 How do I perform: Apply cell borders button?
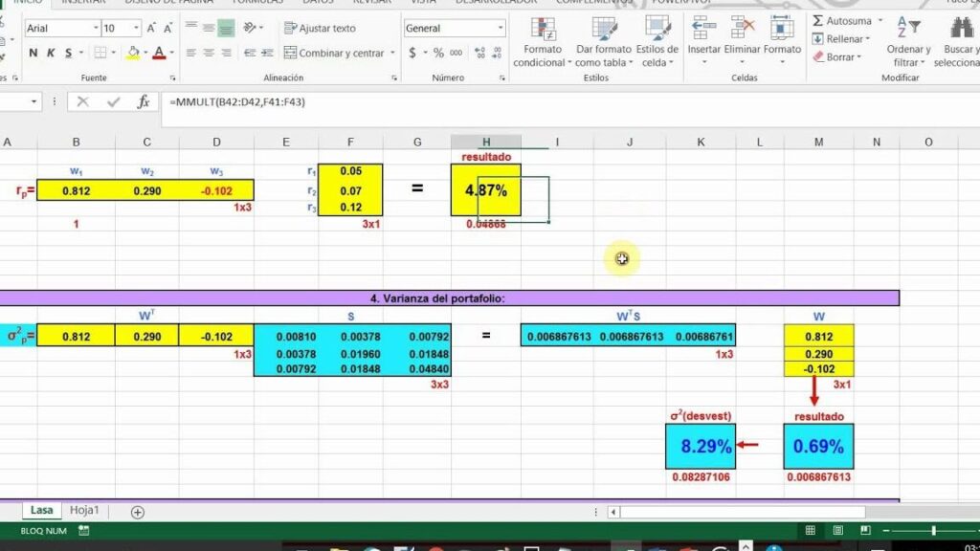coord(100,54)
